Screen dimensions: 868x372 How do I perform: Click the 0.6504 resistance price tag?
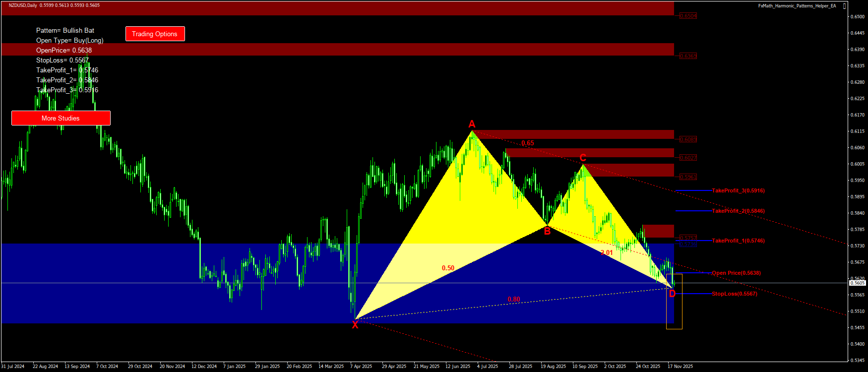688,16
